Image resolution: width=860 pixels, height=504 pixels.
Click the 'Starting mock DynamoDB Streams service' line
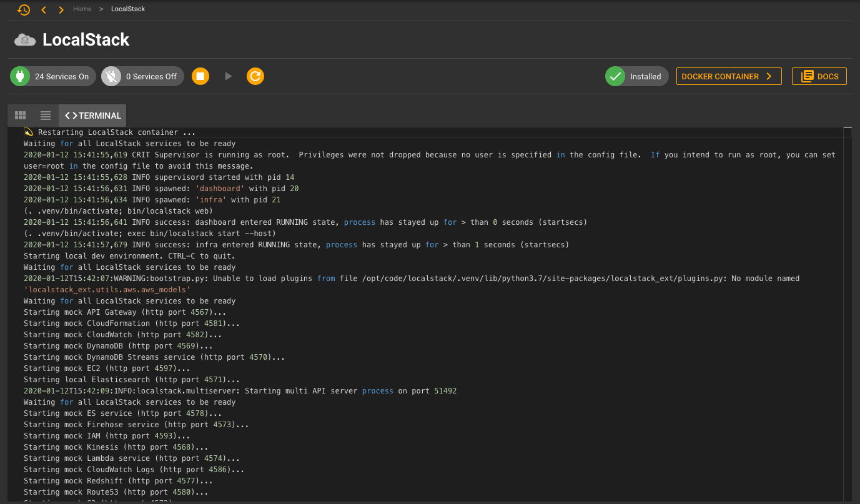(x=154, y=357)
